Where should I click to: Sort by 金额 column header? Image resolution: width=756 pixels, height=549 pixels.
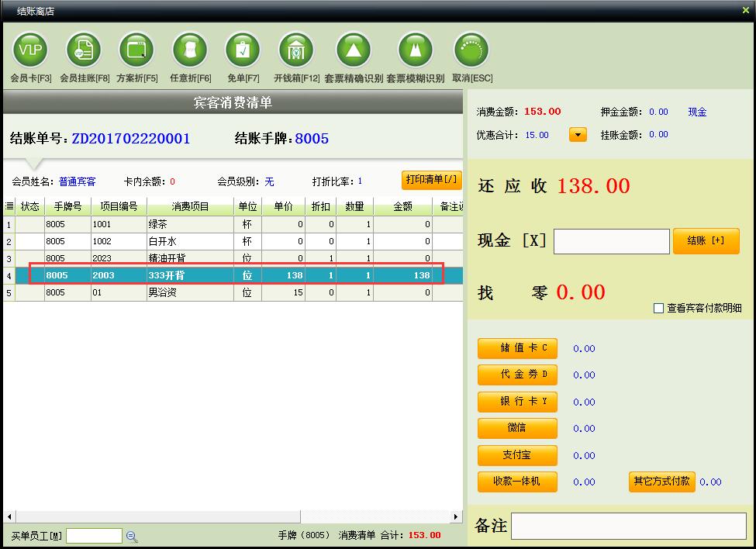pyautogui.click(x=402, y=206)
